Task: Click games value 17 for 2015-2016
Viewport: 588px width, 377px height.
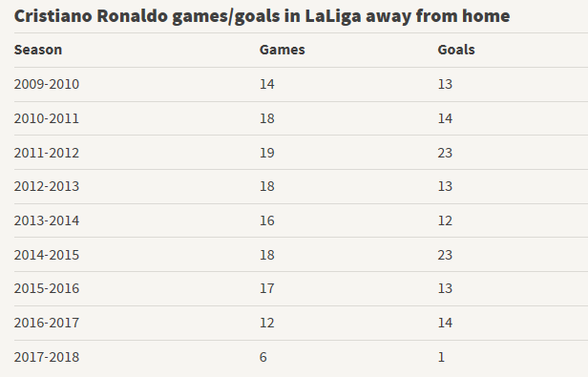Action: [x=267, y=288]
